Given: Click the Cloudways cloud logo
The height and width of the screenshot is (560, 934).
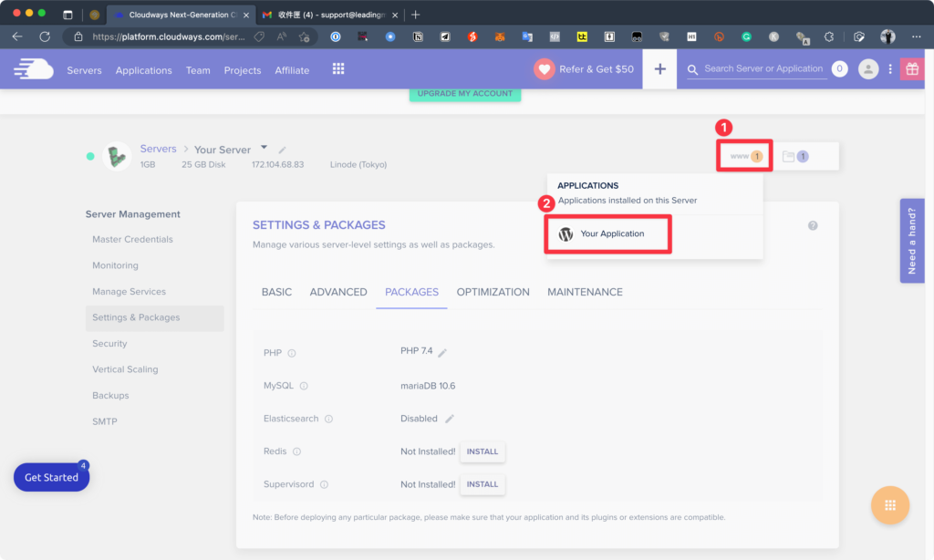Looking at the screenshot, I should 34,69.
